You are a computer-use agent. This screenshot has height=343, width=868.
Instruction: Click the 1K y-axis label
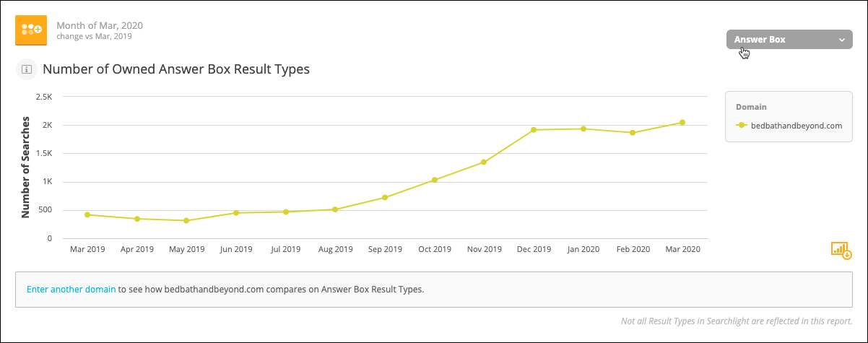tap(48, 182)
